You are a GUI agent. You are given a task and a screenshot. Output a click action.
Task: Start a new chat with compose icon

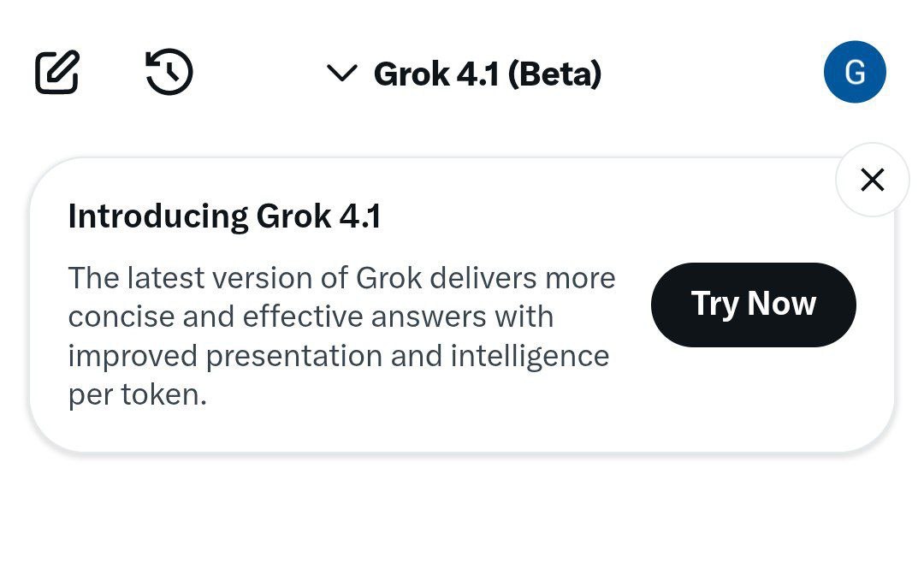click(x=57, y=73)
